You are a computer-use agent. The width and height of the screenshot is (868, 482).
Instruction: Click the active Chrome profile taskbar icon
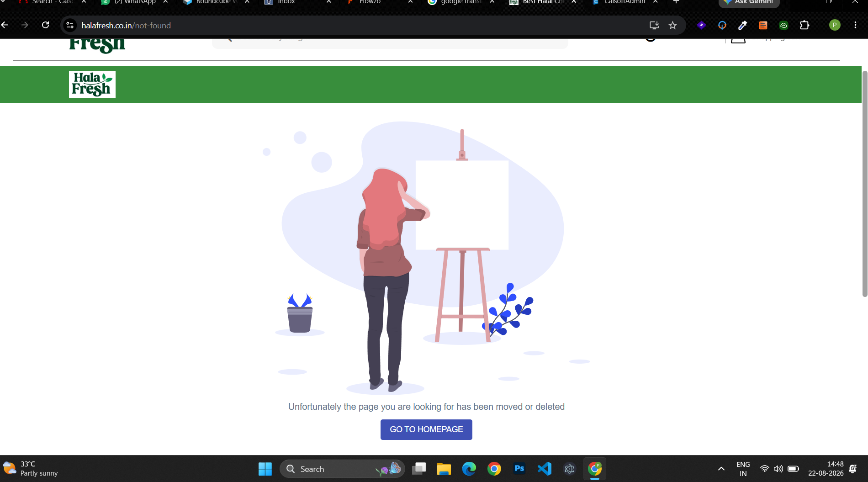point(595,469)
